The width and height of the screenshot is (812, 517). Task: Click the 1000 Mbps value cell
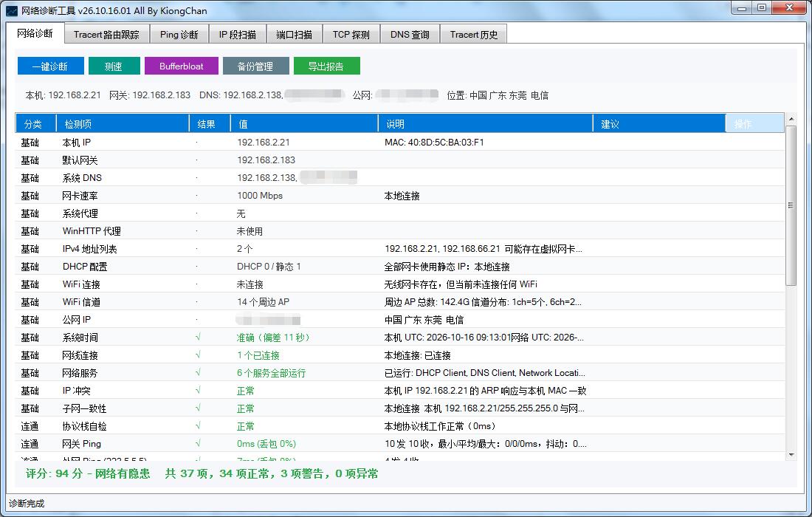260,196
